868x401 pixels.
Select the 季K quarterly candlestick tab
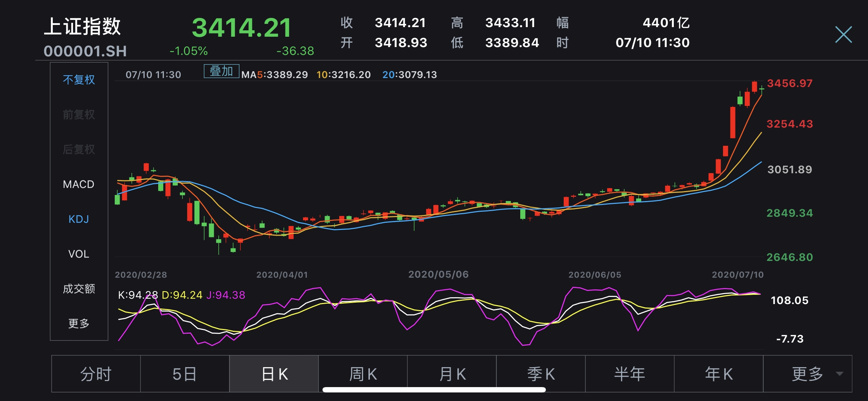(541, 374)
